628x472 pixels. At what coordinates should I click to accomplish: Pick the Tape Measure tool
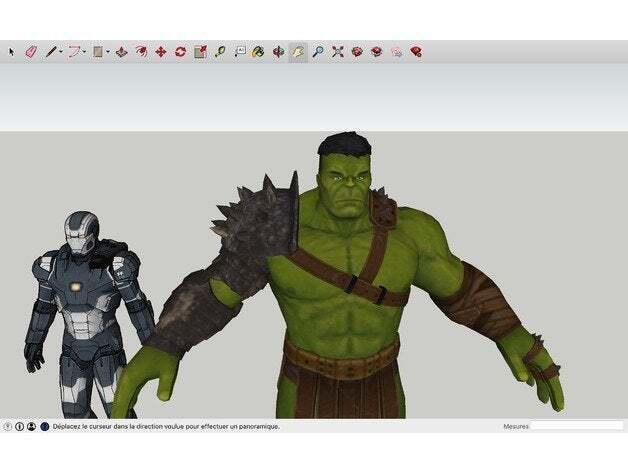[x=220, y=52]
